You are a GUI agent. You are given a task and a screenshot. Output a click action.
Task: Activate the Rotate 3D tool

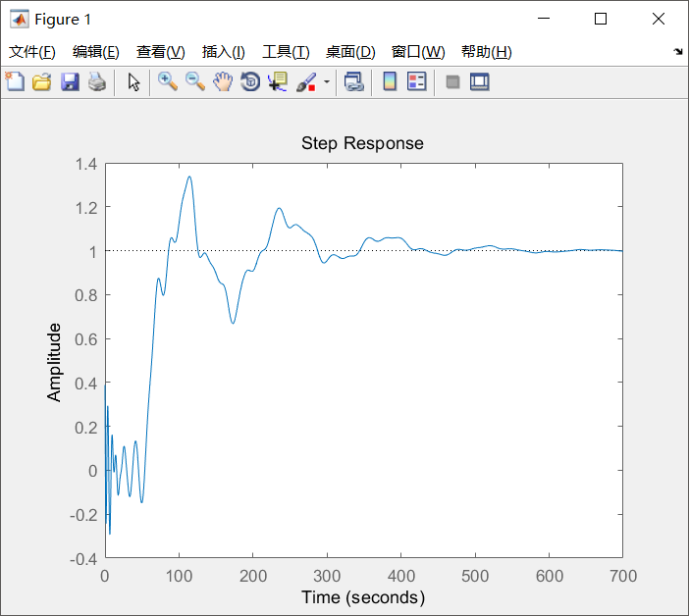pos(250,81)
